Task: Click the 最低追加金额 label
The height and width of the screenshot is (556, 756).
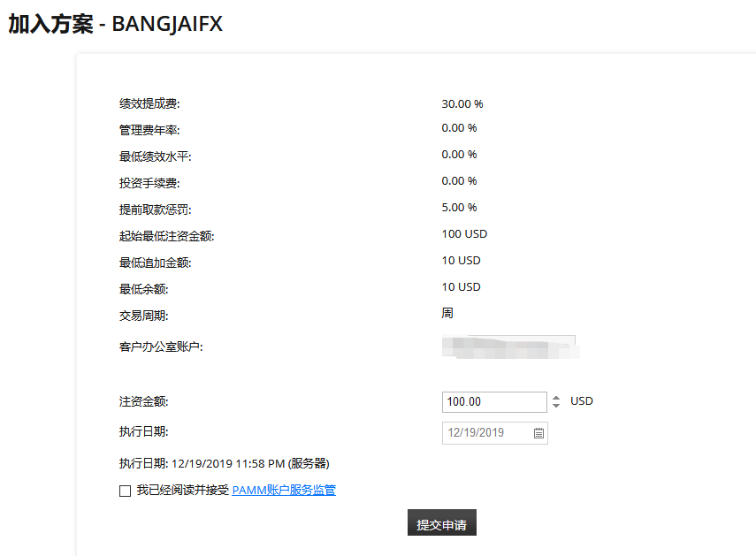Action: (156, 263)
